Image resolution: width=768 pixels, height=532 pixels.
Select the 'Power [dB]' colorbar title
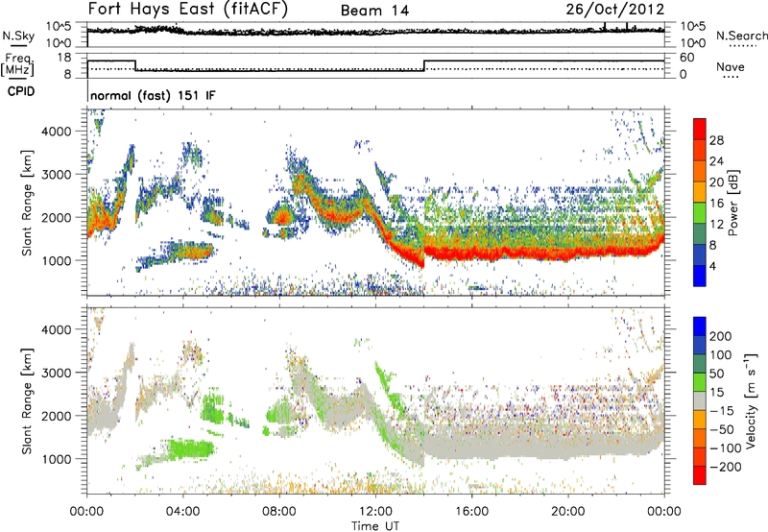[732, 203]
